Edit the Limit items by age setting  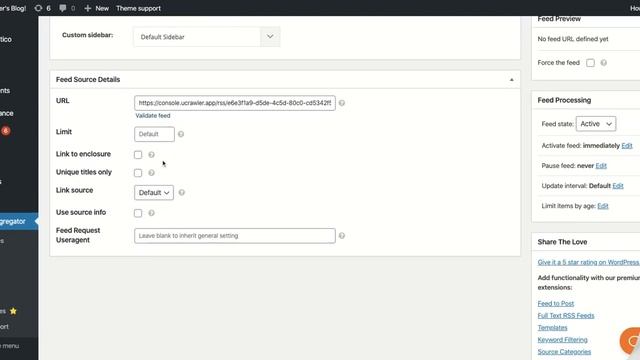(603, 206)
